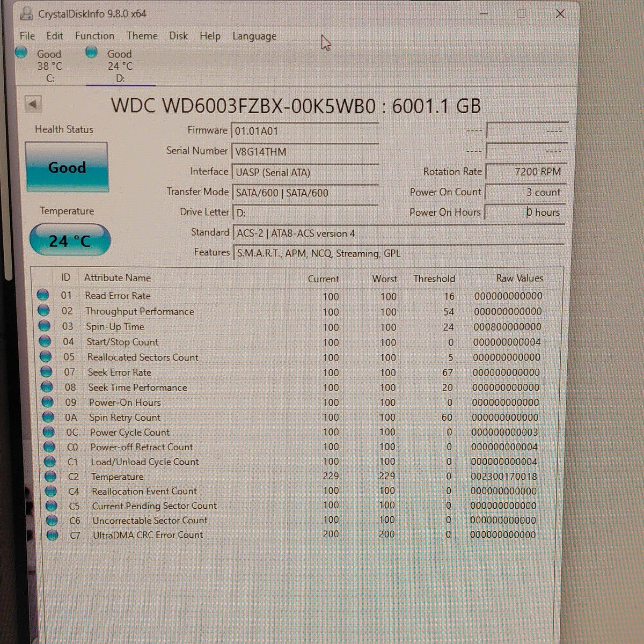Screen dimensions: 644x644
Task: Close the CrystalDiskInfo window
Action: pos(560,14)
